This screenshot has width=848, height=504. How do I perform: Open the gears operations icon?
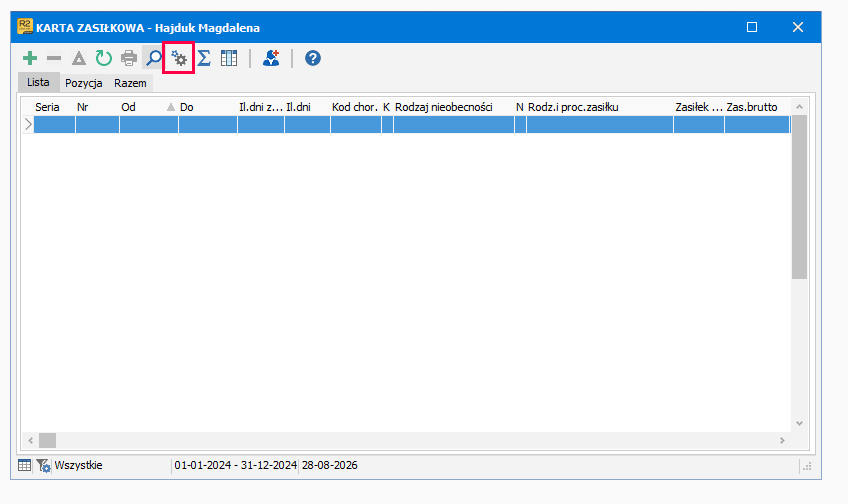tap(179, 58)
